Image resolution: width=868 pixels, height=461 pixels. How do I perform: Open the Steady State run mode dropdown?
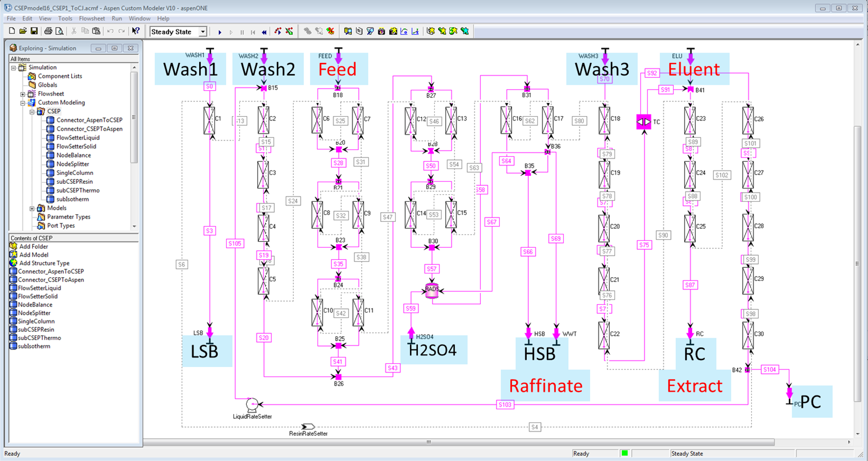(203, 32)
